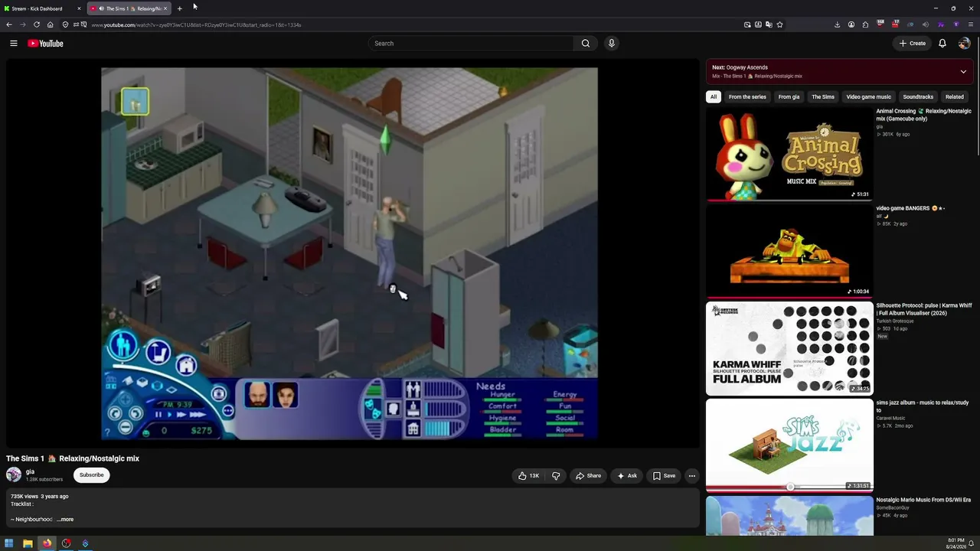980x551 pixels.
Task: Open the Silhouette Protocol: pulse video title
Action: tap(924, 309)
